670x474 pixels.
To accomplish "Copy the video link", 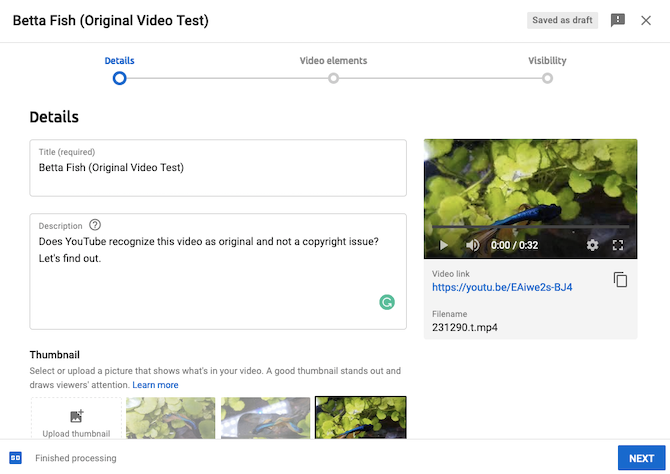I will tap(620, 280).
